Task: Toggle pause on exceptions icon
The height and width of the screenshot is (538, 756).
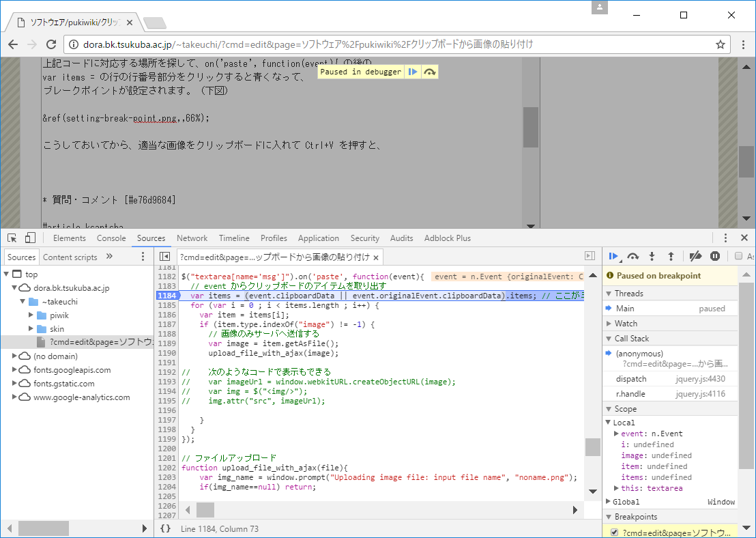Action: pyautogui.click(x=715, y=256)
